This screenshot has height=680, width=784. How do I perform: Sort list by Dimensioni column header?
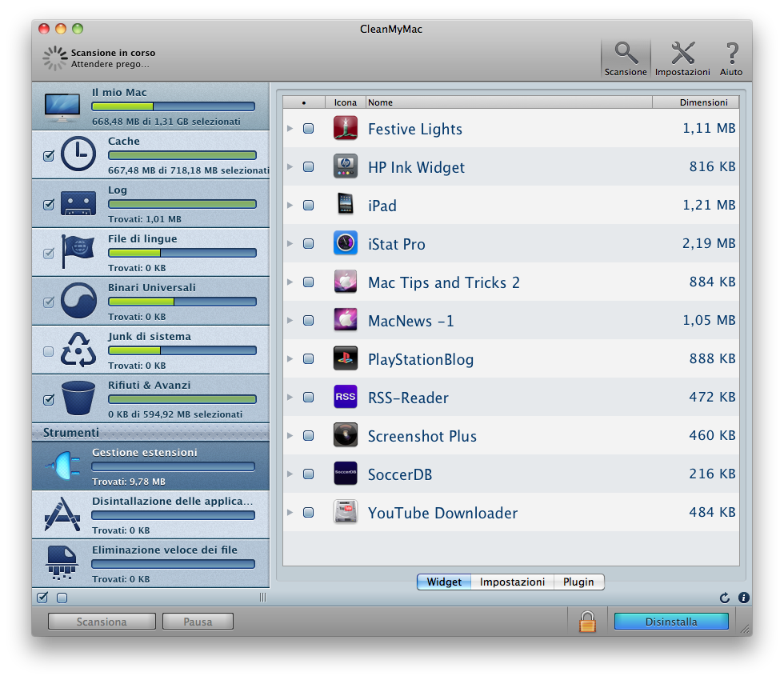695,102
